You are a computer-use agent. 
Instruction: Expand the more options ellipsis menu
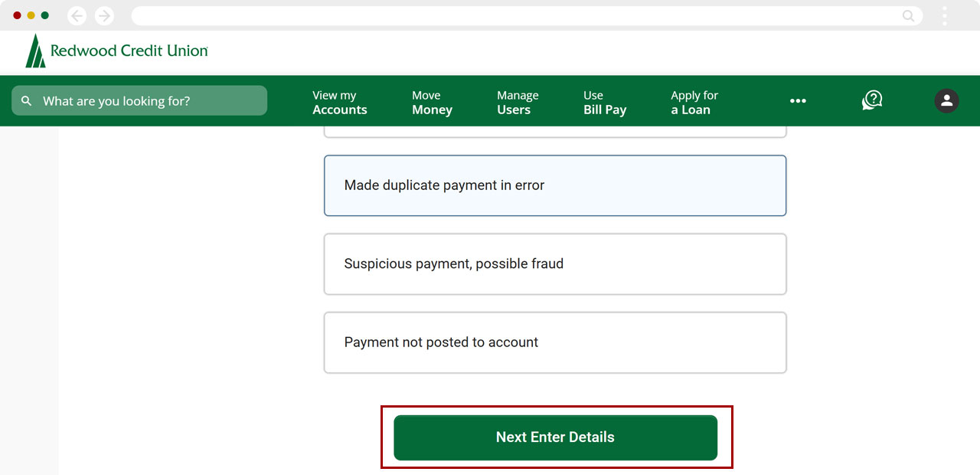click(x=798, y=101)
